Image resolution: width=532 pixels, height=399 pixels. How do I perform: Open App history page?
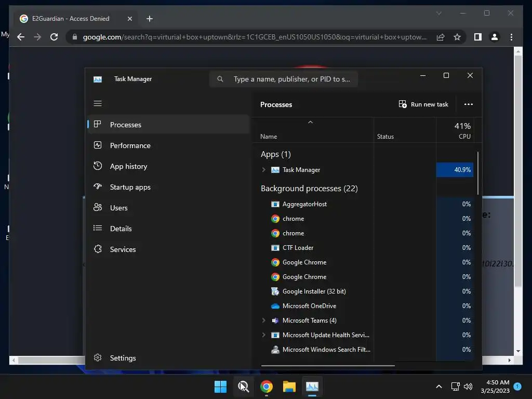point(169,166)
